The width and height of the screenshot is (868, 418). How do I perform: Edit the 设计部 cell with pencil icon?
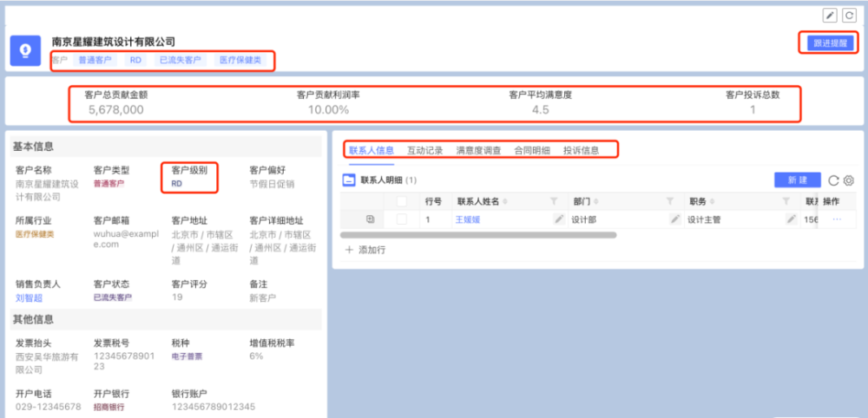click(674, 219)
